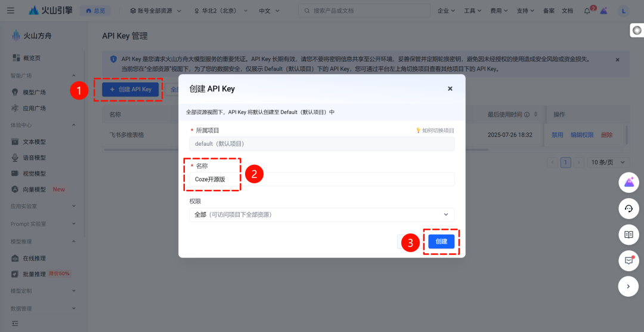The height and width of the screenshot is (332, 644).
Task: Dismiss the info banner with X
Action: pyautogui.click(x=617, y=60)
